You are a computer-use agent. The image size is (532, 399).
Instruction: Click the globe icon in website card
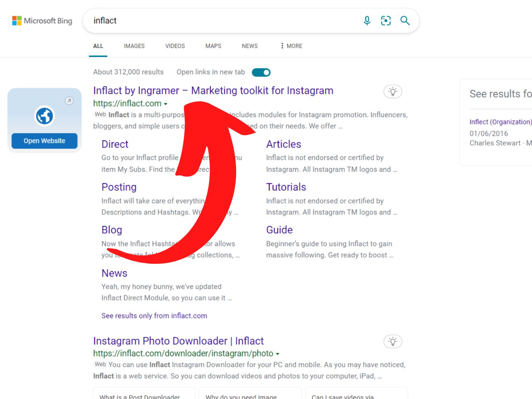tap(45, 116)
